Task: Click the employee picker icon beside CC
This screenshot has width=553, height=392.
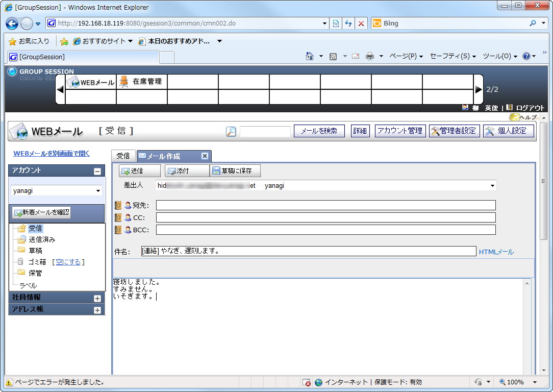Action: click(129, 217)
